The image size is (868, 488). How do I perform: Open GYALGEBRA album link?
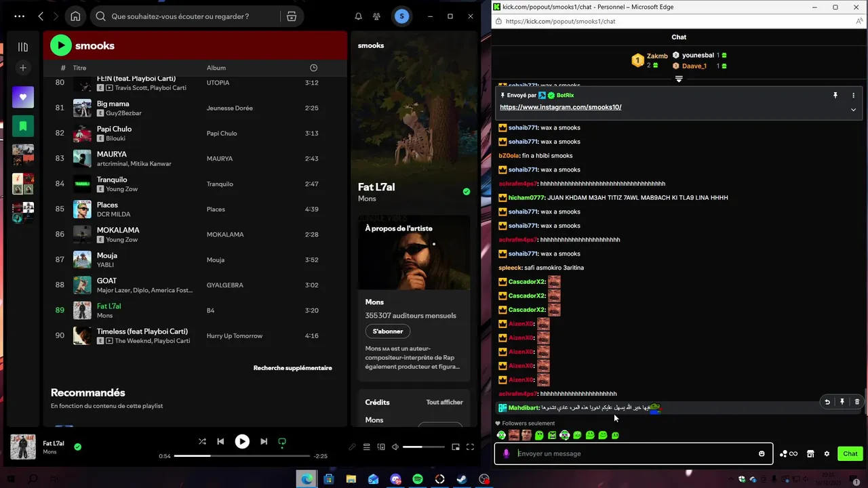tap(224, 285)
